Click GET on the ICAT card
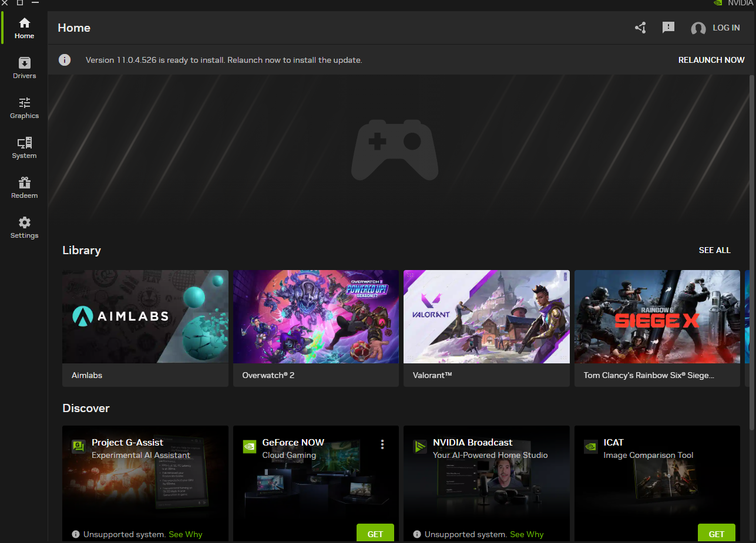 click(x=717, y=533)
